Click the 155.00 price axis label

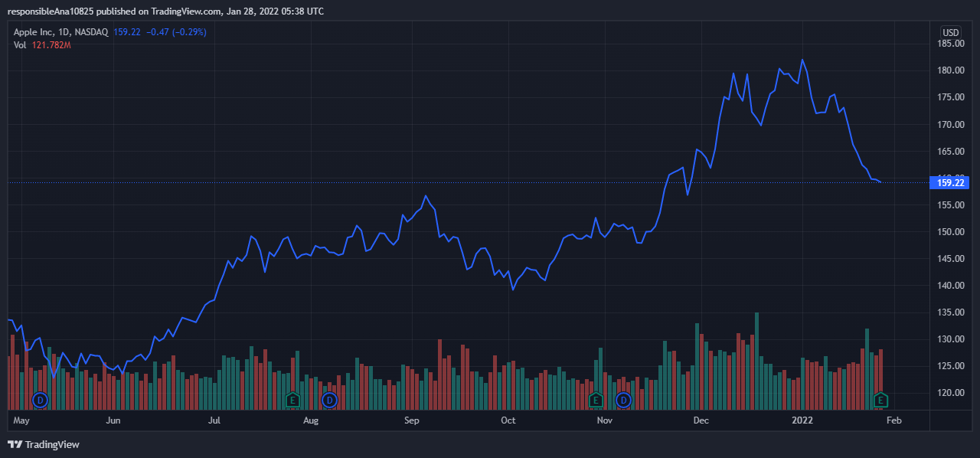pyautogui.click(x=950, y=205)
